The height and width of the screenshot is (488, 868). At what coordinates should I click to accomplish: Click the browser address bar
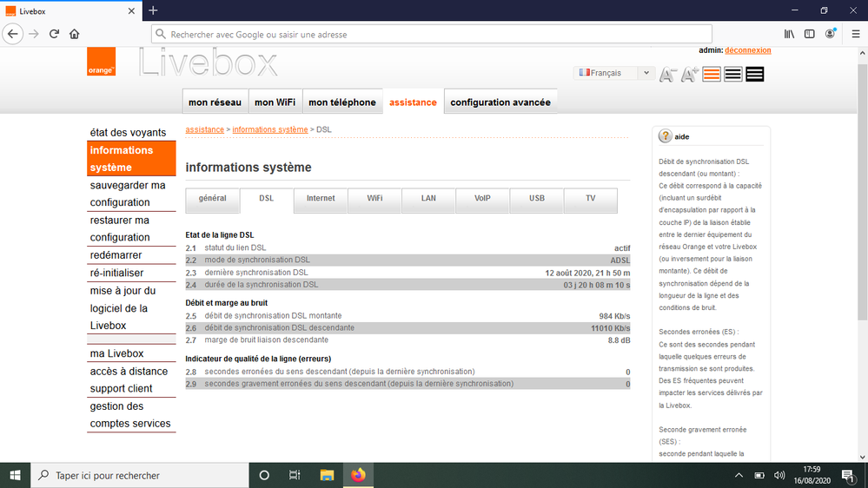click(432, 35)
